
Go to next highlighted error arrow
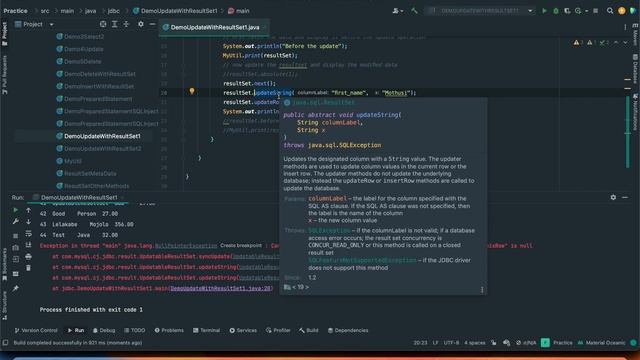[625, 42]
